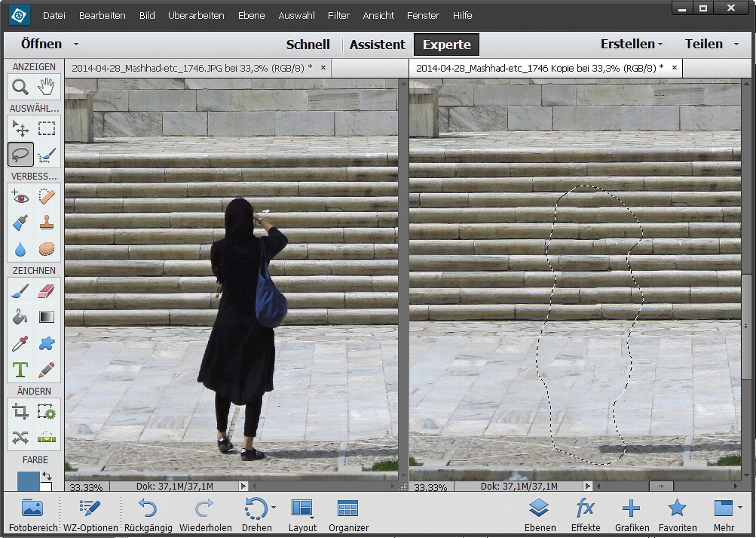
Task: Select the Red Eye Removal tool
Action: point(20,197)
